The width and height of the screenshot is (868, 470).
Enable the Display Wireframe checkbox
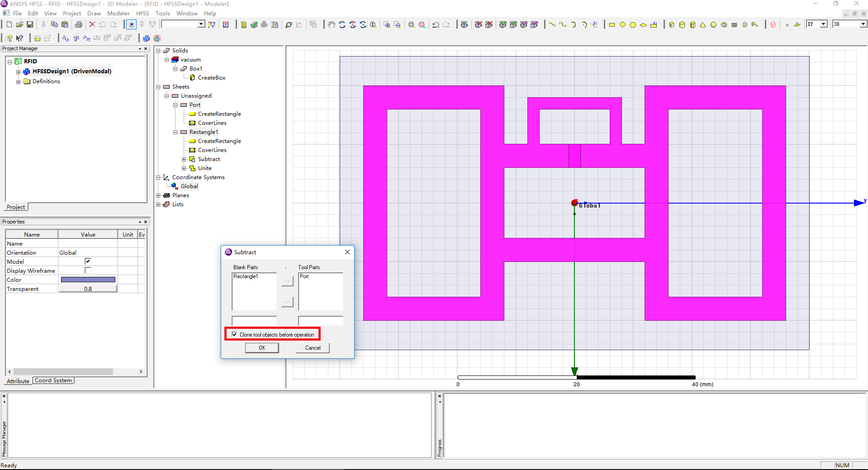click(x=88, y=271)
